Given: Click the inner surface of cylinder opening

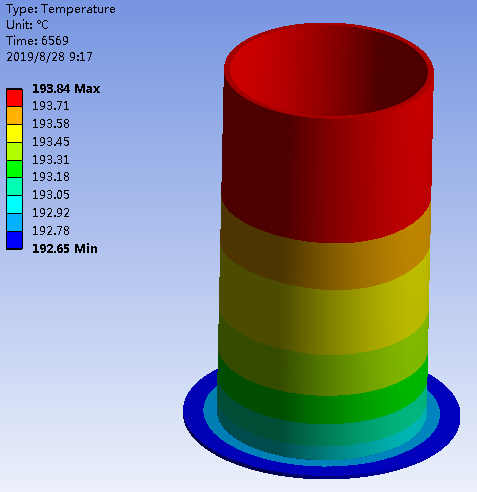Looking at the screenshot, I should [x=328, y=70].
